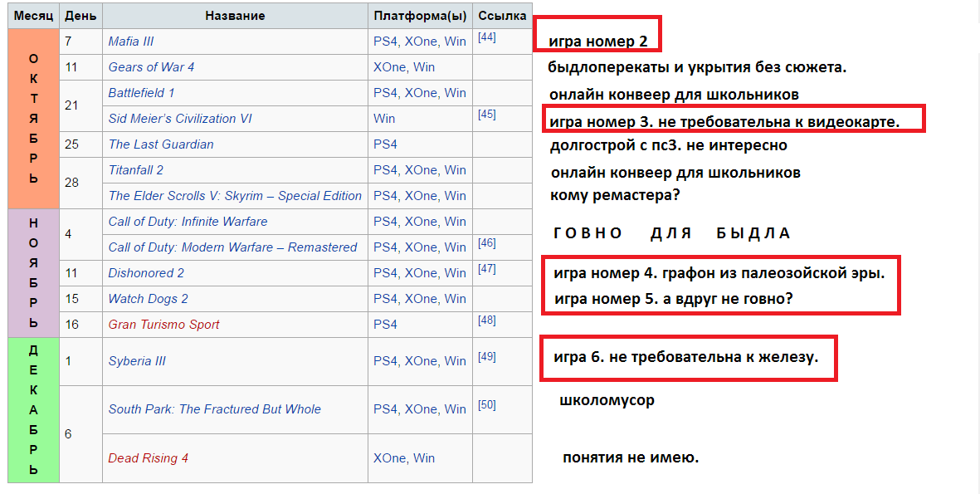Screen dimensions: 980x494
Task: Follow reference [46] for Modern Warfare Remastered
Action: point(487,242)
